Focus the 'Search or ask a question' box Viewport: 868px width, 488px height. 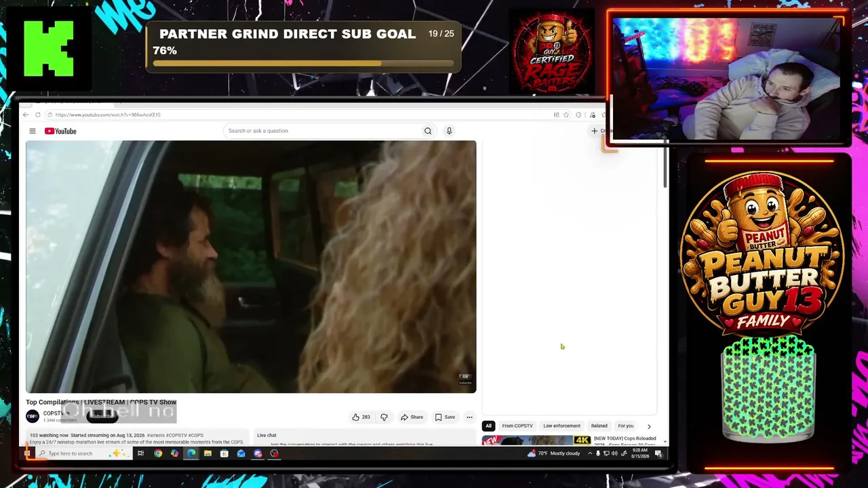point(322,131)
